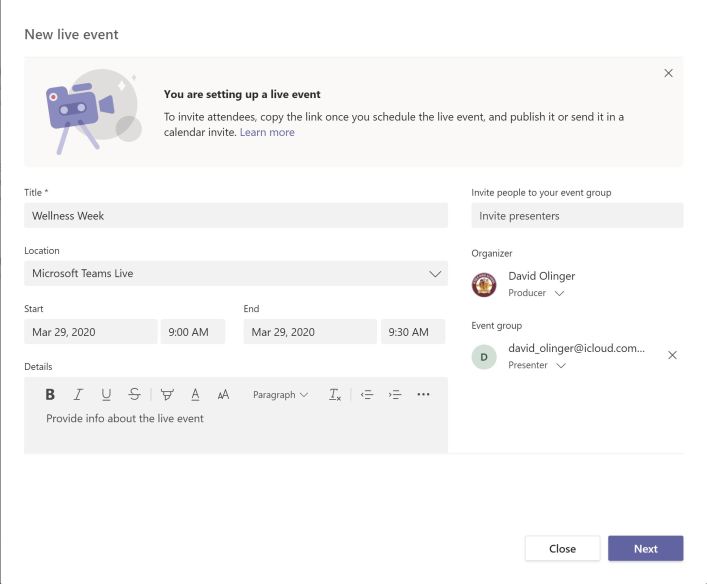
Task: Open more formatting options ellipsis
Action: pyautogui.click(x=423, y=395)
